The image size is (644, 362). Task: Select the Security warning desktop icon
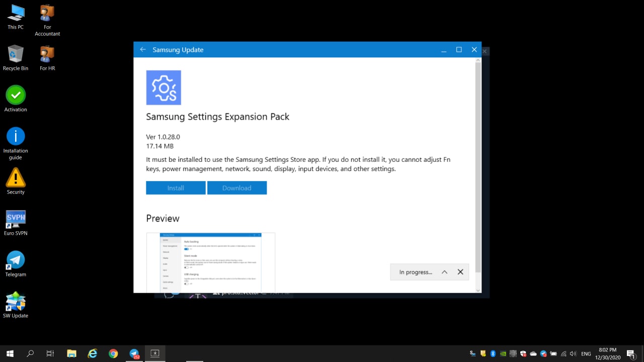16,181
